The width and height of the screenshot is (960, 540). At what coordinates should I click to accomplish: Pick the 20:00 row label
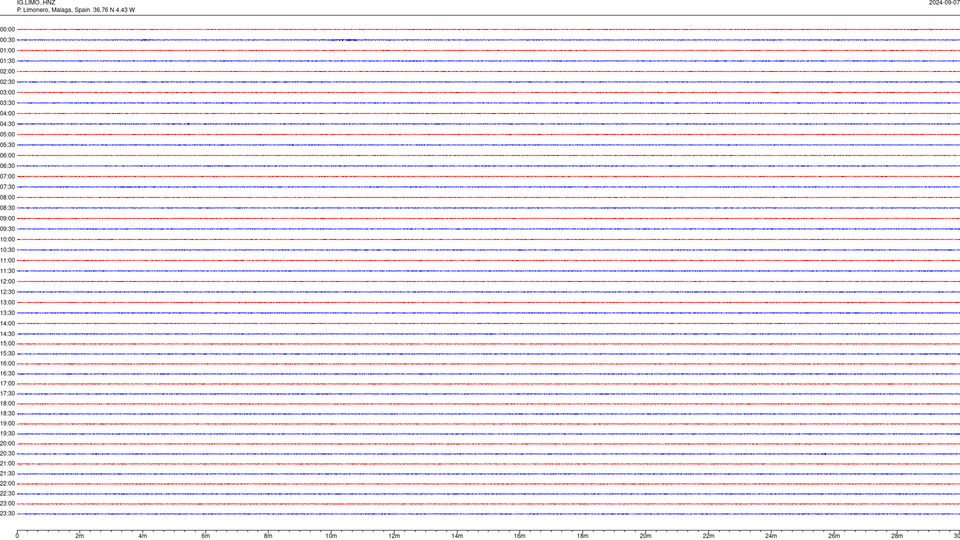pyautogui.click(x=7, y=444)
